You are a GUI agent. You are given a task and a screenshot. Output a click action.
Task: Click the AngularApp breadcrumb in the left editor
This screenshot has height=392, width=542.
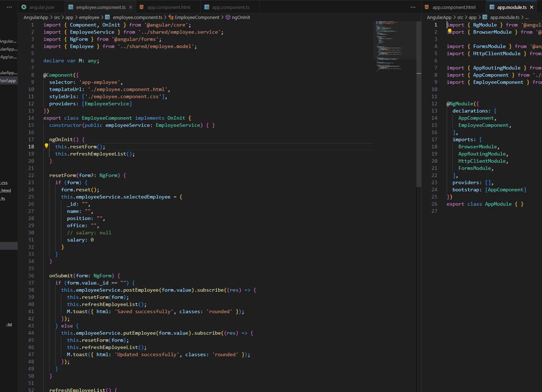click(35, 17)
